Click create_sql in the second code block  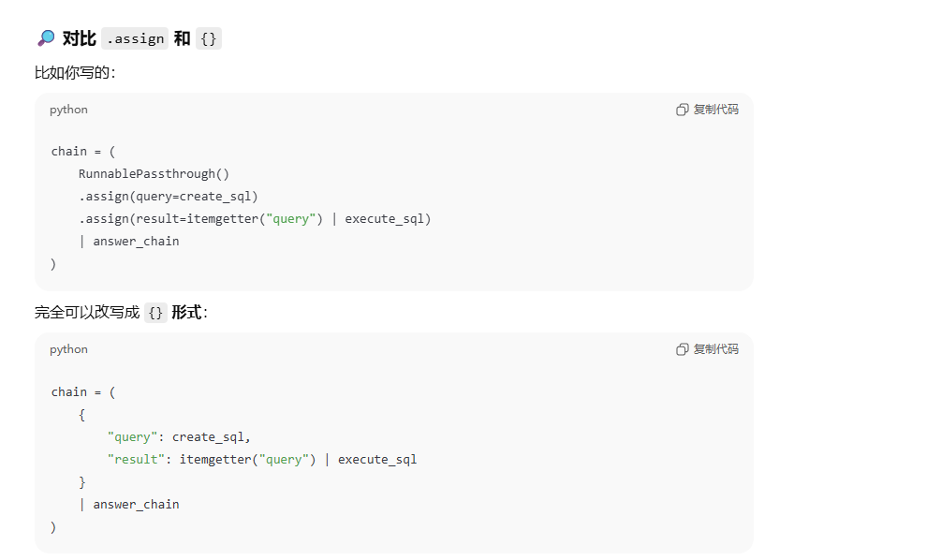(x=208, y=437)
